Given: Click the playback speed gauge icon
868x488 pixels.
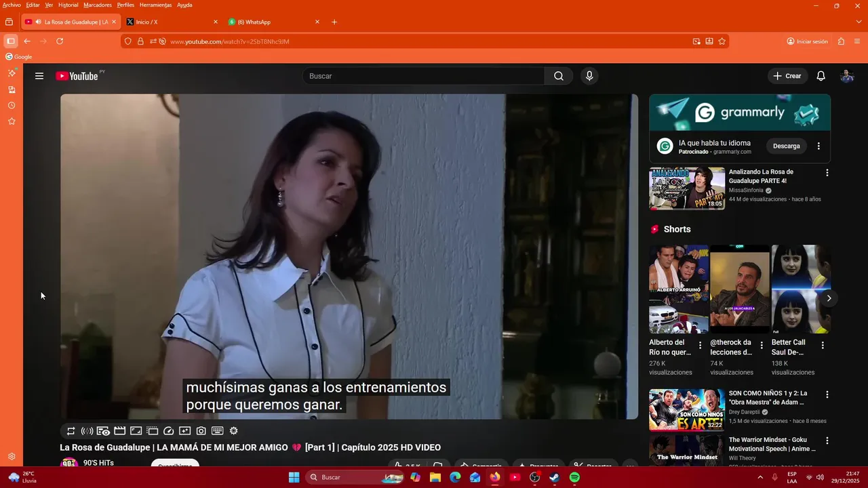Looking at the screenshot, I should pos(169,430).
